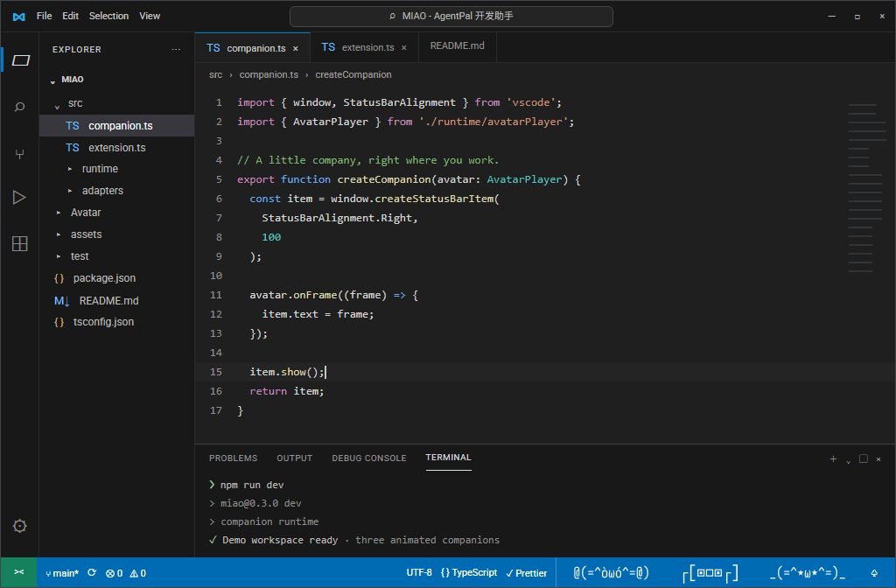Click the main* git branch indicator
The image size is (896, 588).
point(62,573)
